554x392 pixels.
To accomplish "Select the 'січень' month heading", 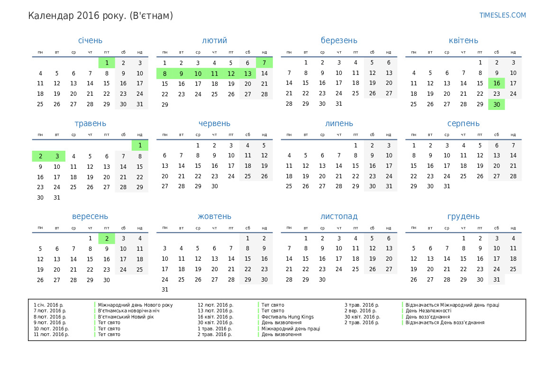I will coord(90,40).
